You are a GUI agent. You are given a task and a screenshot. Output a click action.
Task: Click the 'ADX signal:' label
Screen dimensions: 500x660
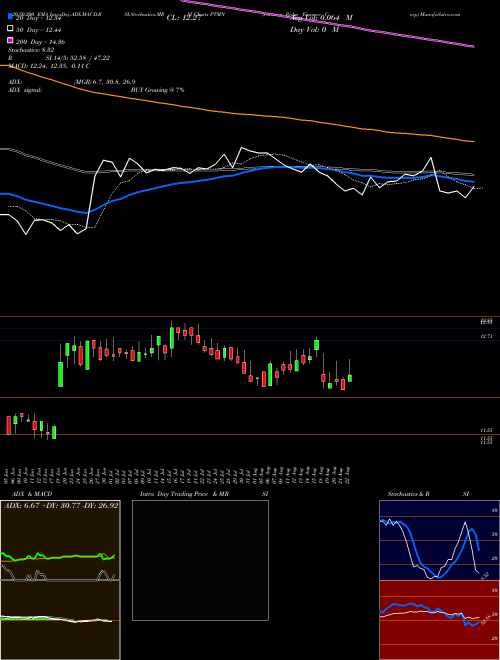[x=25, y=90]
